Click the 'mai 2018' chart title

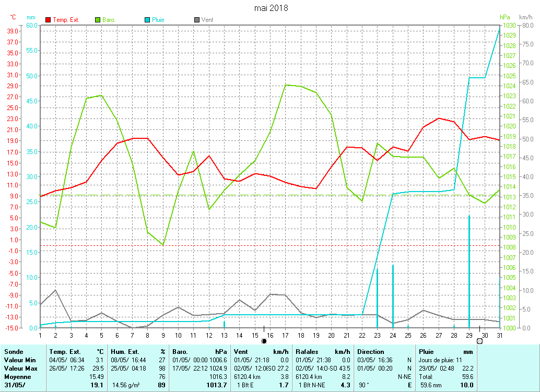tap(271, 8)
